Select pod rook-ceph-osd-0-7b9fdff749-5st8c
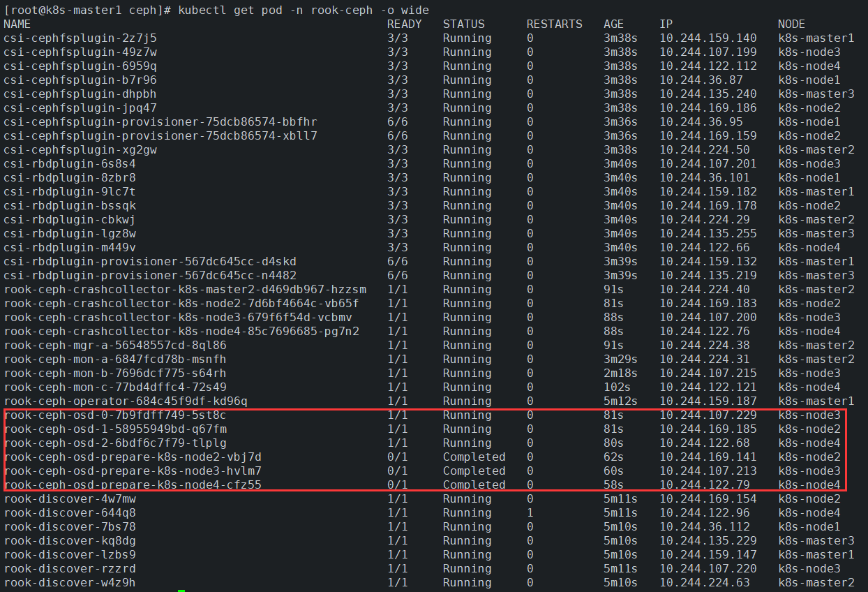 click(115, 415)
